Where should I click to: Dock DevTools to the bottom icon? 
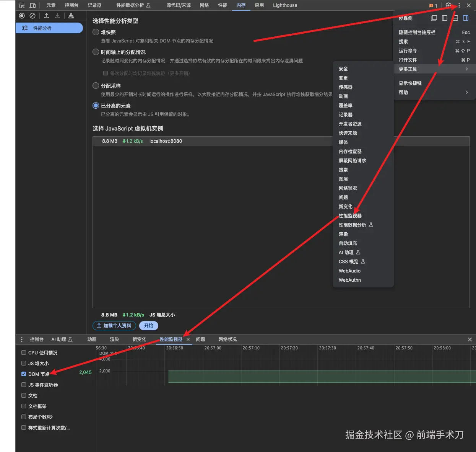click(x=455, y=18)
